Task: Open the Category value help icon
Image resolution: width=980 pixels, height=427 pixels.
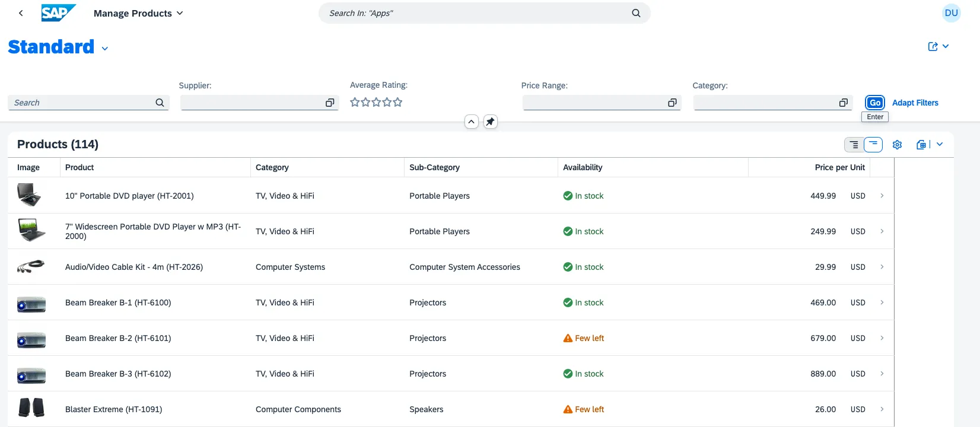Action: coord(843,103)
